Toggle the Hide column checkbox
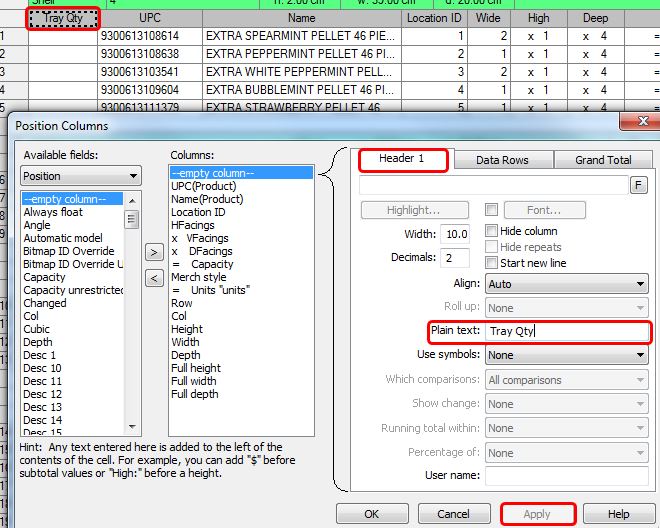 point(491,231)
